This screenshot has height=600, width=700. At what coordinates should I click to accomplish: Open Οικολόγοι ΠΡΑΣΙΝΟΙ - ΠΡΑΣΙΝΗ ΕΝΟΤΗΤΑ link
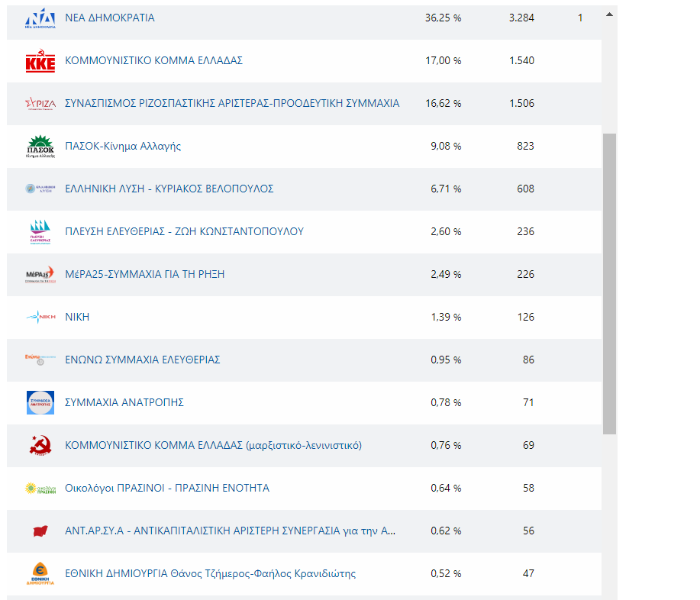coord(167,488)
